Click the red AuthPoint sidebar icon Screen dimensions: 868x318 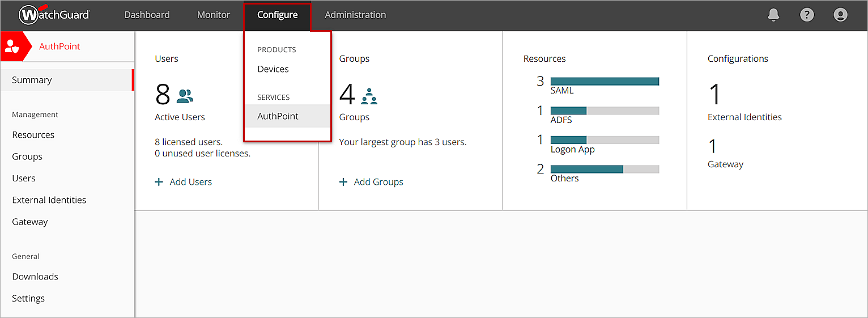(12, 46)
